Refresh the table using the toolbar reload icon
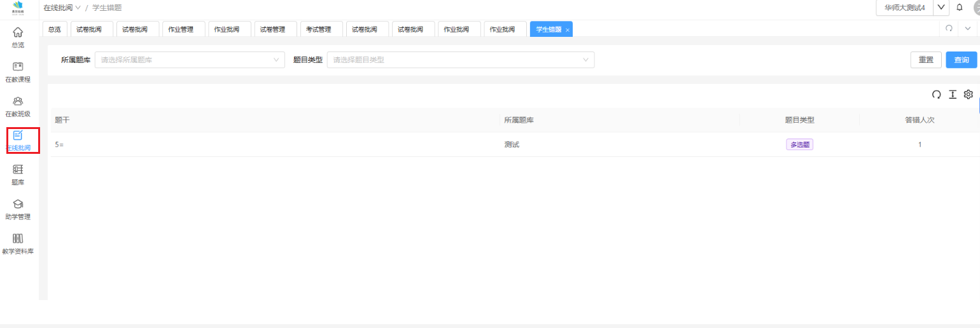The image size is (980, 328). click(x=936, y=94)
